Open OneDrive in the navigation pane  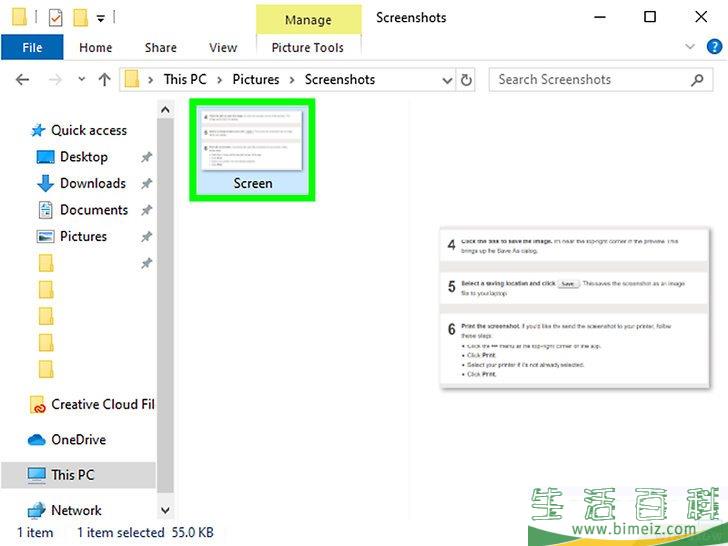click(x=78, y=440)
